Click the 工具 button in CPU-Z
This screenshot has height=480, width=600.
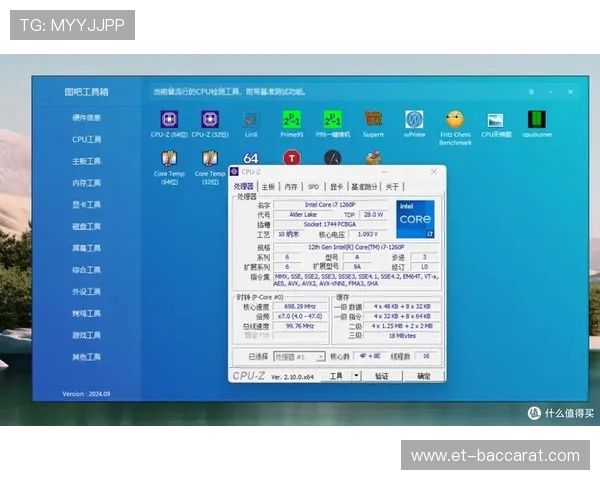point(336,376)
